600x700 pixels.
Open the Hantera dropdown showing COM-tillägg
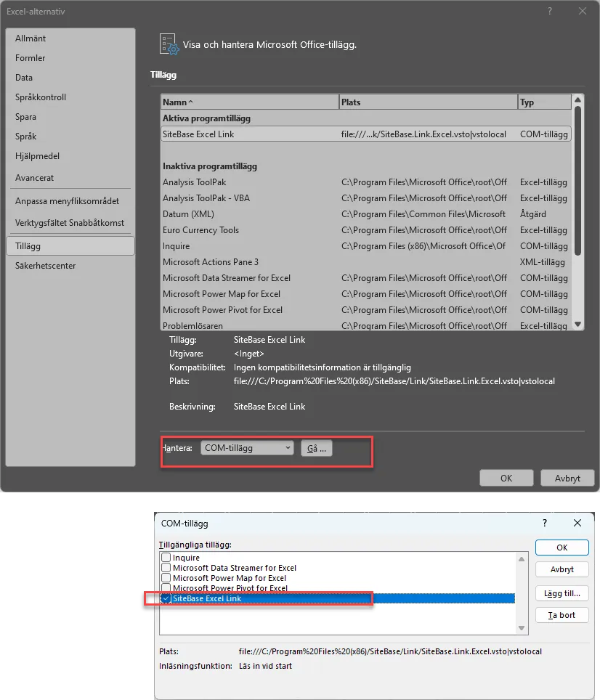[x=247, y=448]
